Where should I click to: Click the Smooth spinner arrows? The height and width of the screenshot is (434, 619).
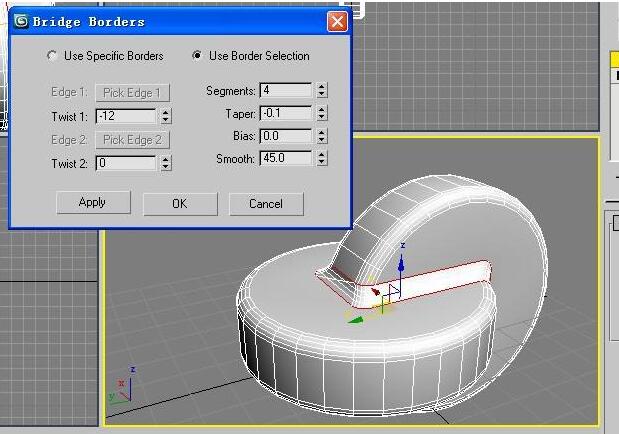(x=322, y=158)
